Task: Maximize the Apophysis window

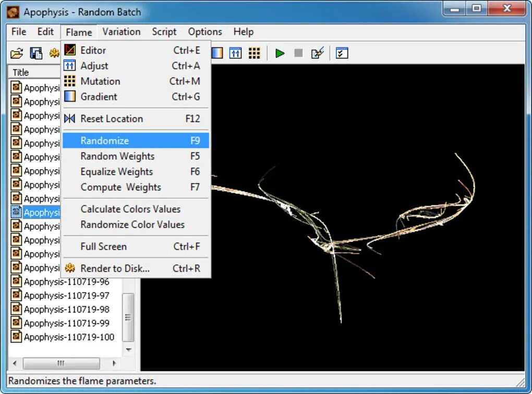Action: 477,9
